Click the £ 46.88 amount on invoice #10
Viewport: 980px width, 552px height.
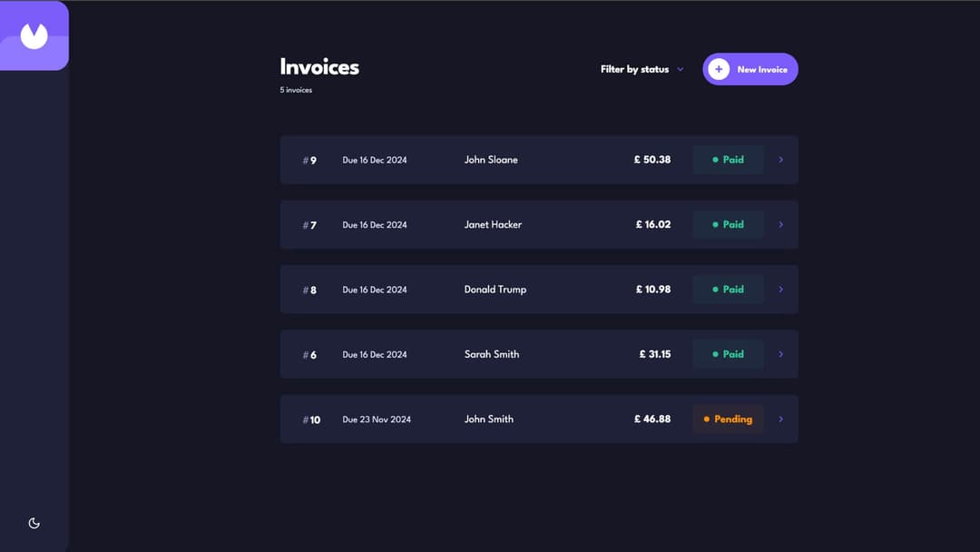click(653, 419)
